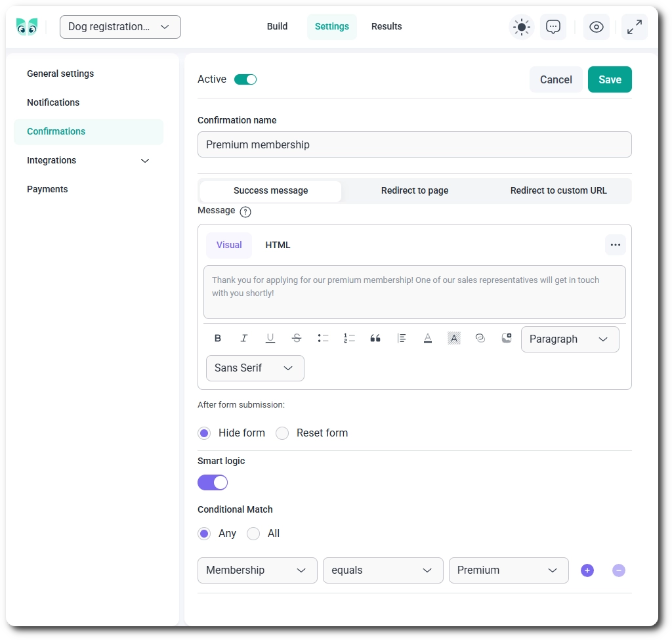Switch to the Build tab
Image resolution: width=672 pixels, height=640 pixels.
click(x=277, y=26)
